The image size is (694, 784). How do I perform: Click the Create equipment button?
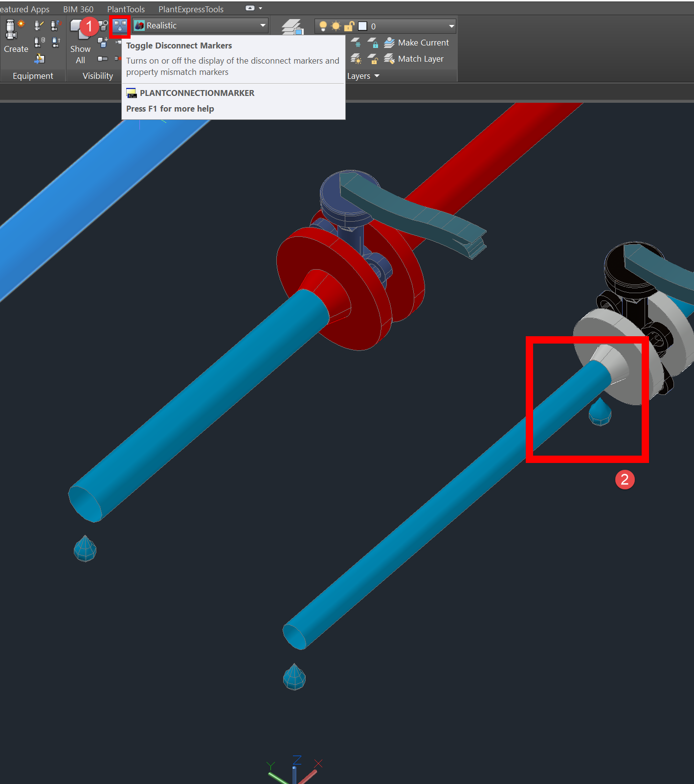[16, 37]
